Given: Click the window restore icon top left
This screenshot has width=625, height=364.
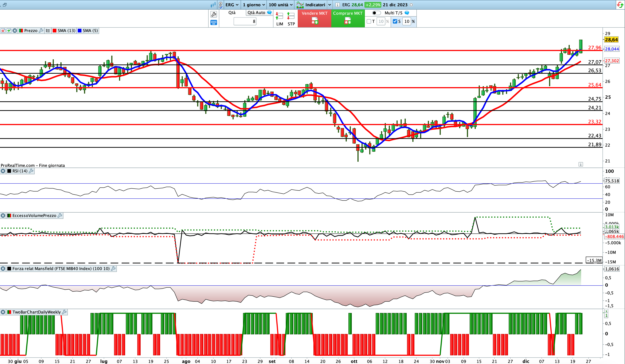Looking at the screenshot, I should click(x=5, y=5).
